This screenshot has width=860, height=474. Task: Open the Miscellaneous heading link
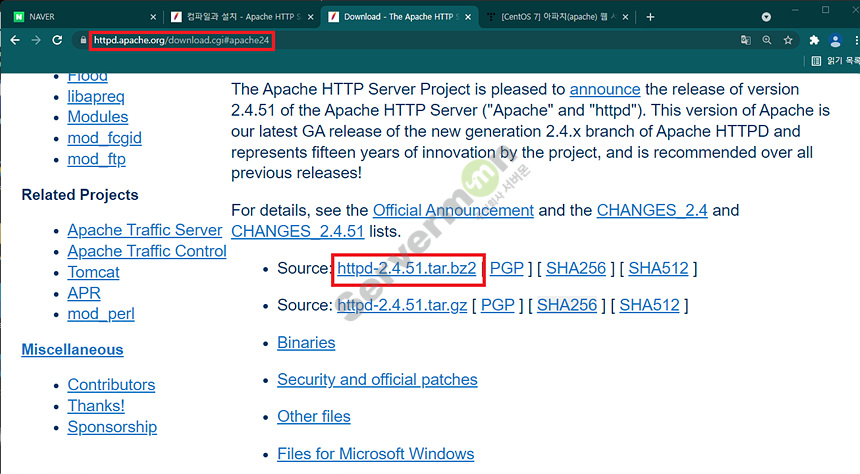(x=72, y=349)
